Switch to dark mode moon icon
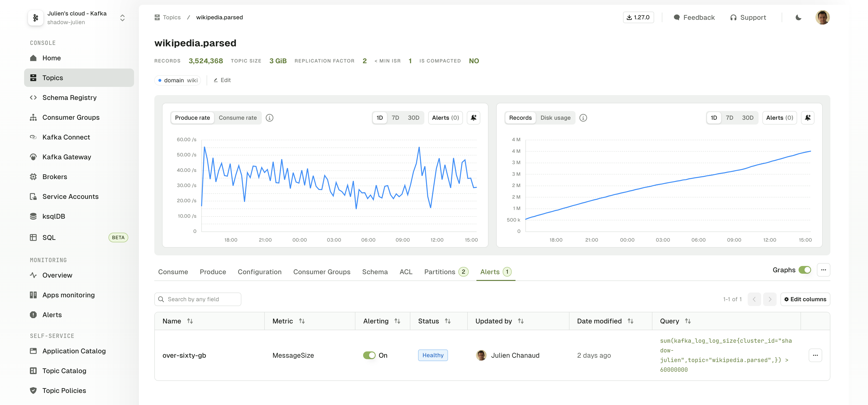The height and width of the screenshot is (405, 868). pos(798,18)
